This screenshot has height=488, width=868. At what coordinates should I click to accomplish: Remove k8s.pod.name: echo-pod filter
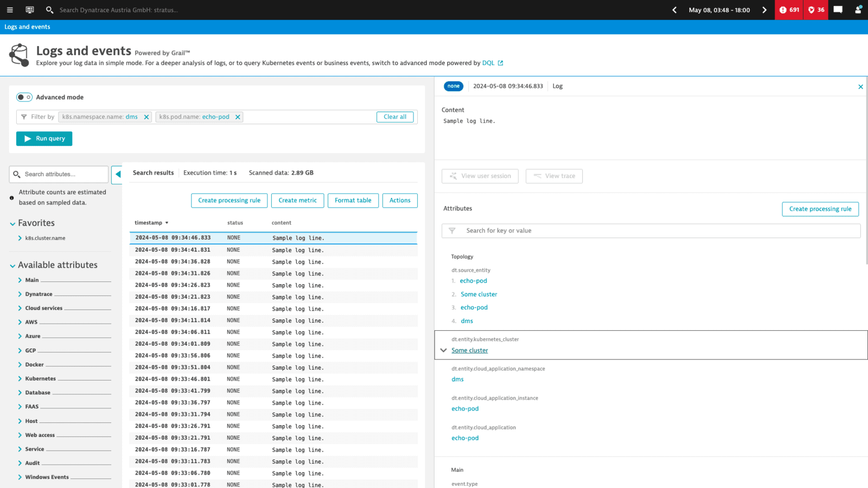pyautogui.click(x=238, y=117)
